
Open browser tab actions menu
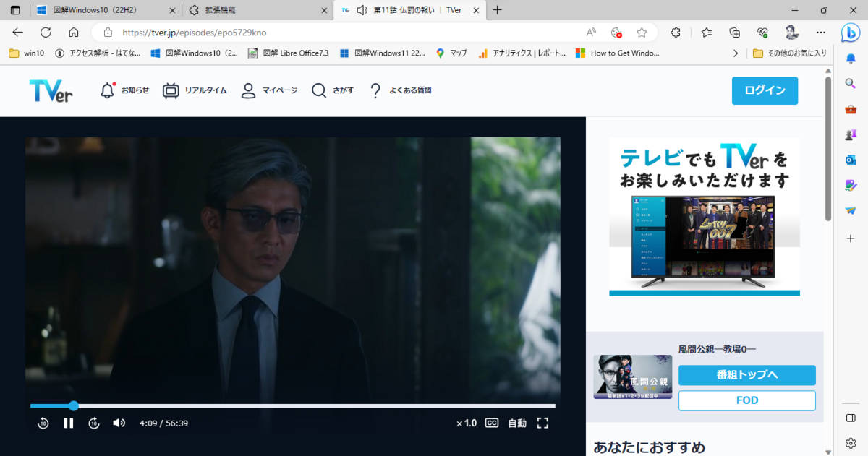pos(14,10)
